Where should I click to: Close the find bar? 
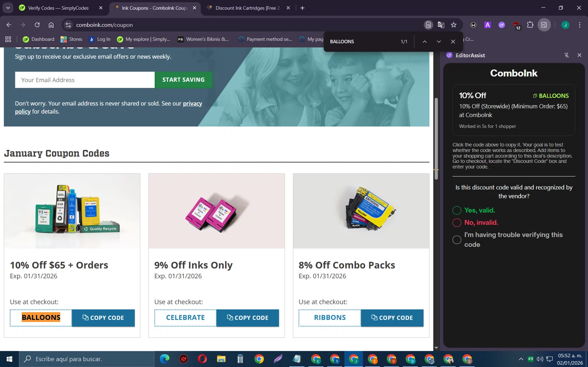tap(453, 42)
